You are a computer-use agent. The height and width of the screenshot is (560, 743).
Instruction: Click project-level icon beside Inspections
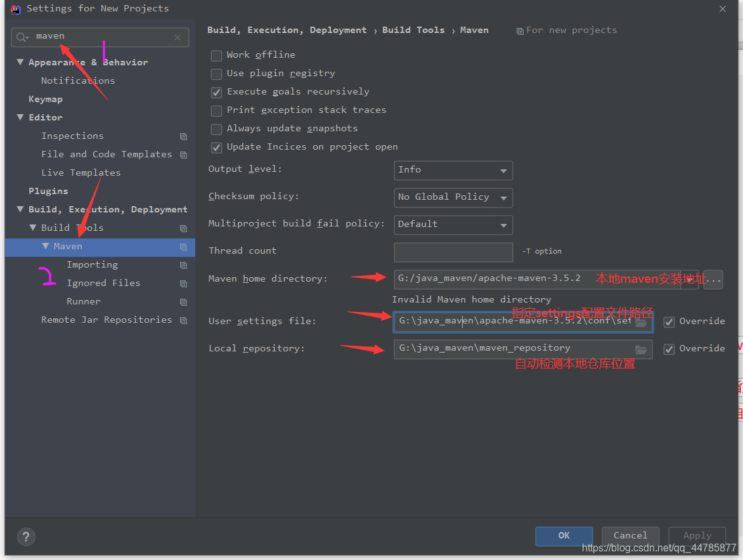pos(183,136)
